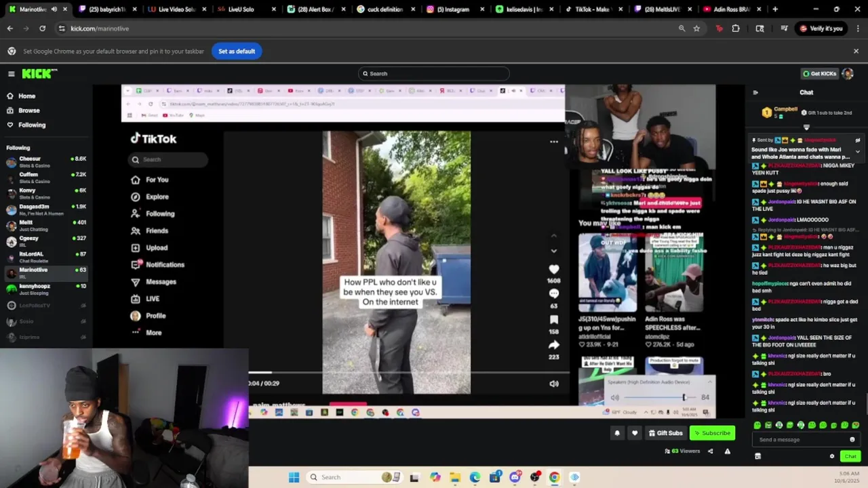The image size is (868, 488).
Task: Open Cheesur channel in following list
Action: [46, 161]
